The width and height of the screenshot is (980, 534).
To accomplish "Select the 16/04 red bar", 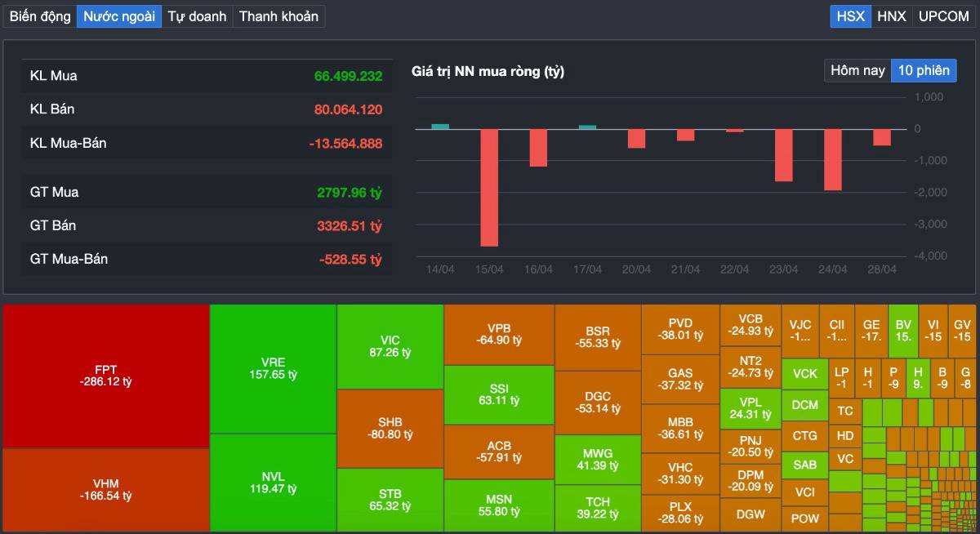I will 538,148.
